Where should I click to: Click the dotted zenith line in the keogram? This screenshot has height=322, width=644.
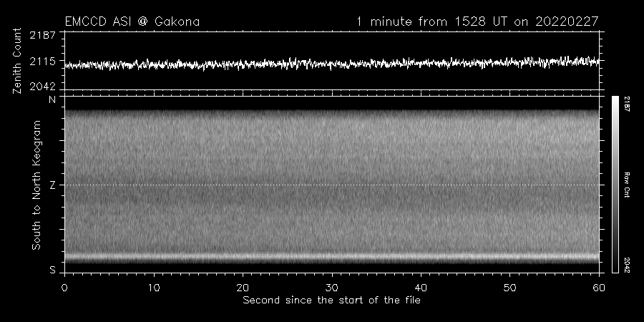point(332,185)
